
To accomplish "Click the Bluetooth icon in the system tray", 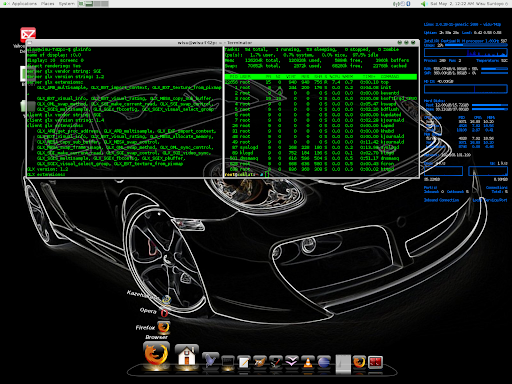I will [408, 4].
